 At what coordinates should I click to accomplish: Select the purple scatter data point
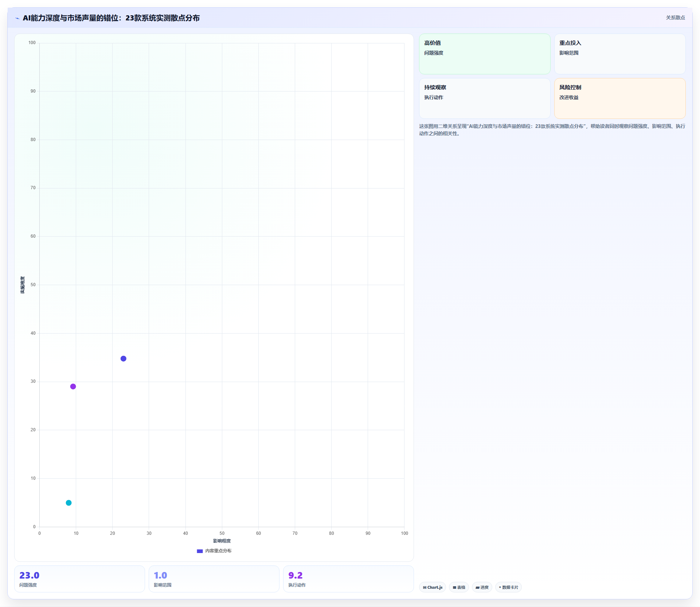tap(73, 386)
